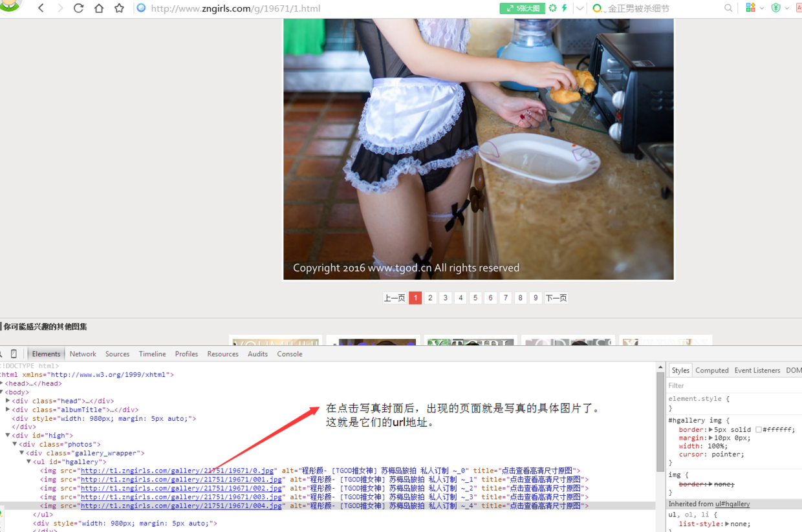Collapse the div class="photos" node
Viewport: 802px width, 532px height.
(15, 444)
